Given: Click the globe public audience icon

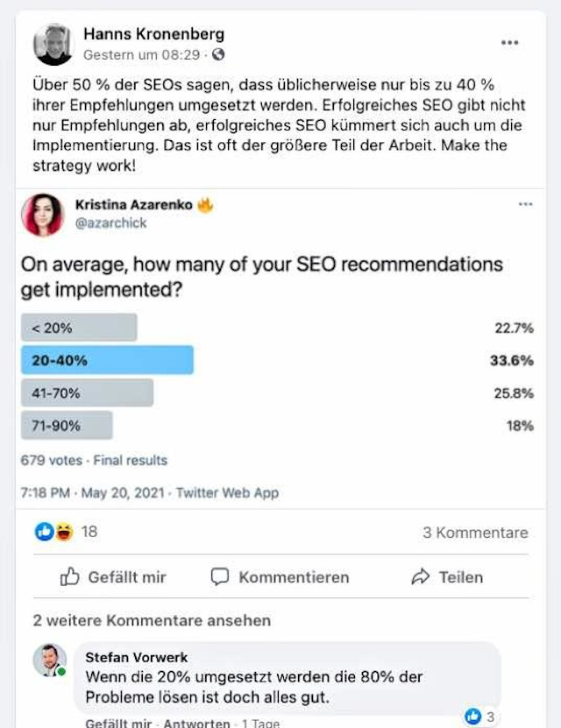Looking at the screenshot, I should pyautogui.click(x=217, y=55).
